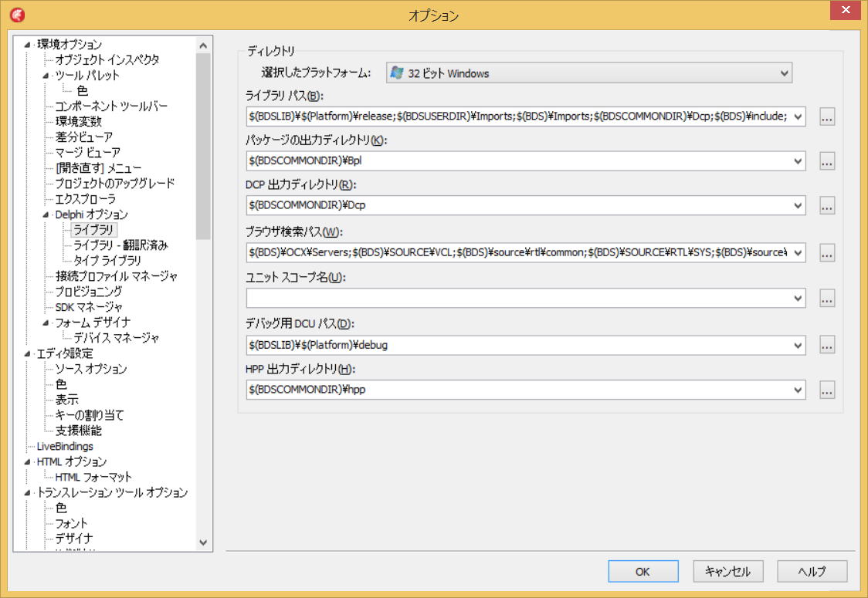Screen dimensions: 868x598
Task: Select 差分ビューア tree item
Action: (83, 137)
